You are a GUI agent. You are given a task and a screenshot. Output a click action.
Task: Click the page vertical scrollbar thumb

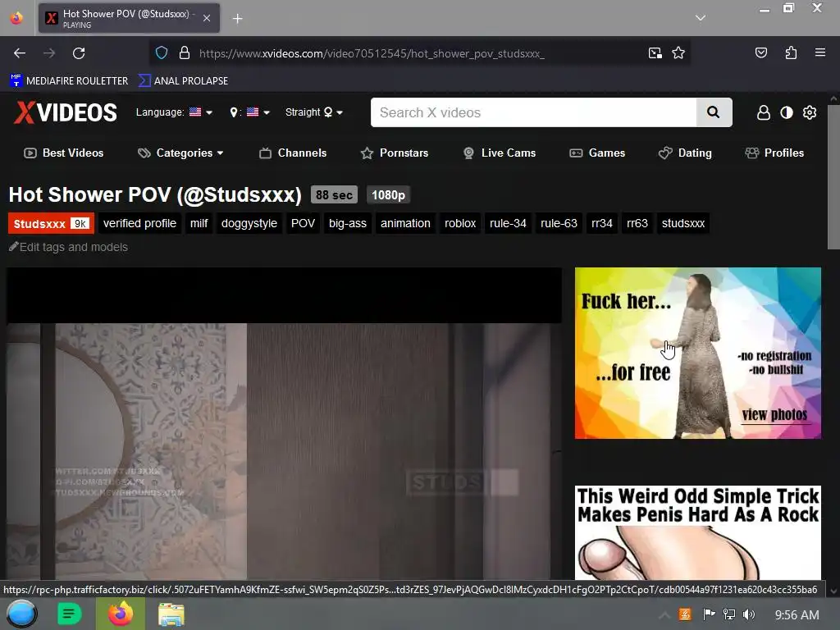pos(833,177)
